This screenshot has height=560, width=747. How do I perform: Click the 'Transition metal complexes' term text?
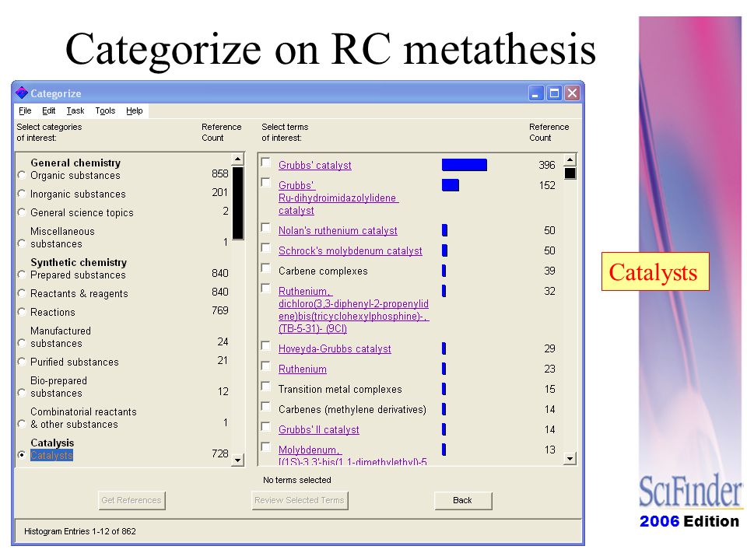(x=340, y=389)
